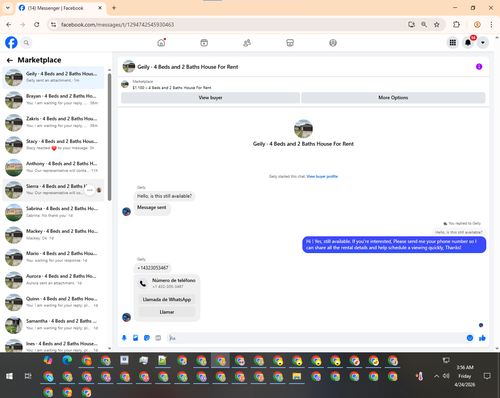The height and width of the screenshot is (398, 500).
Task: Open options menu on Sierra conversation
Action: pyautogui.click(x=90, y=190)
